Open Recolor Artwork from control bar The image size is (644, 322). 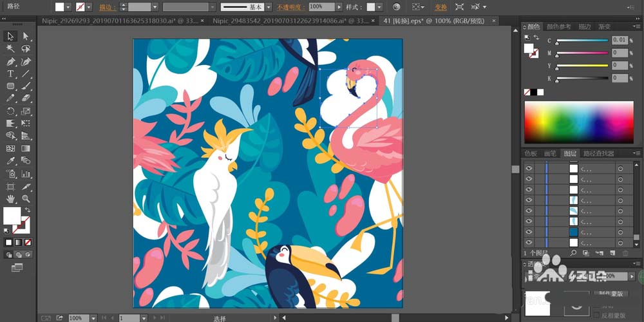point(396,7)
